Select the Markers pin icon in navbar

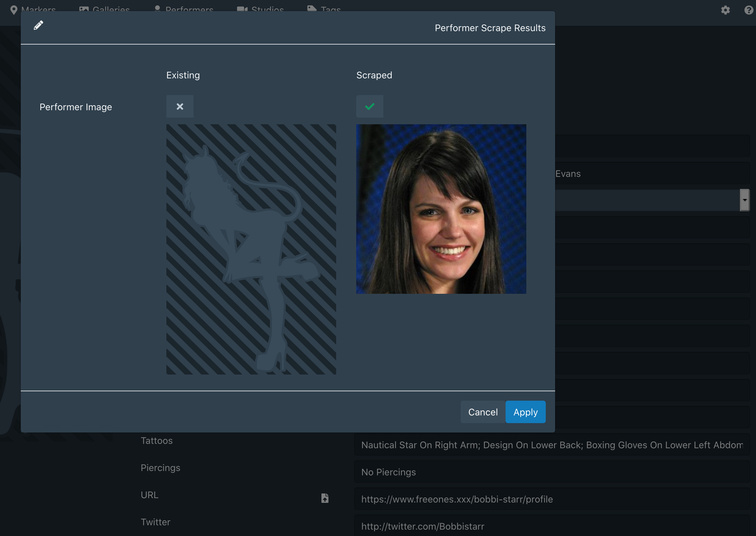click(x=14, y=9)
